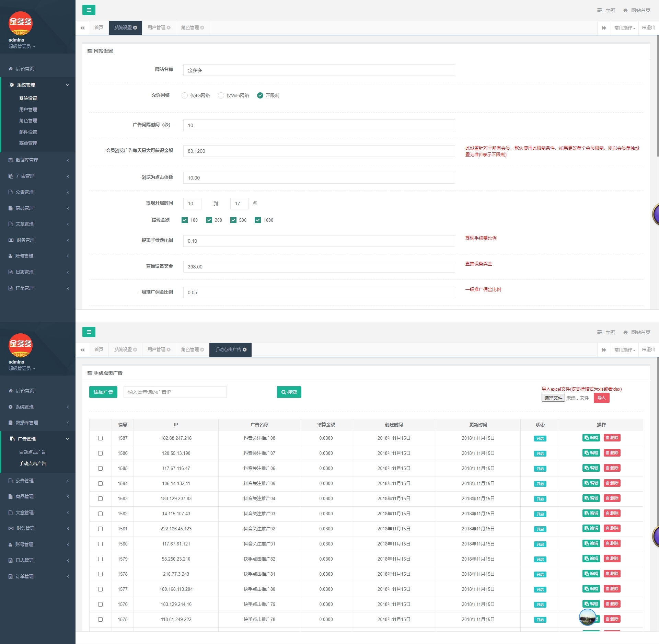This screenshot has width=659, height=644.
Task: Click 退出 logout in the lower panel
Action: click(649, 350)
